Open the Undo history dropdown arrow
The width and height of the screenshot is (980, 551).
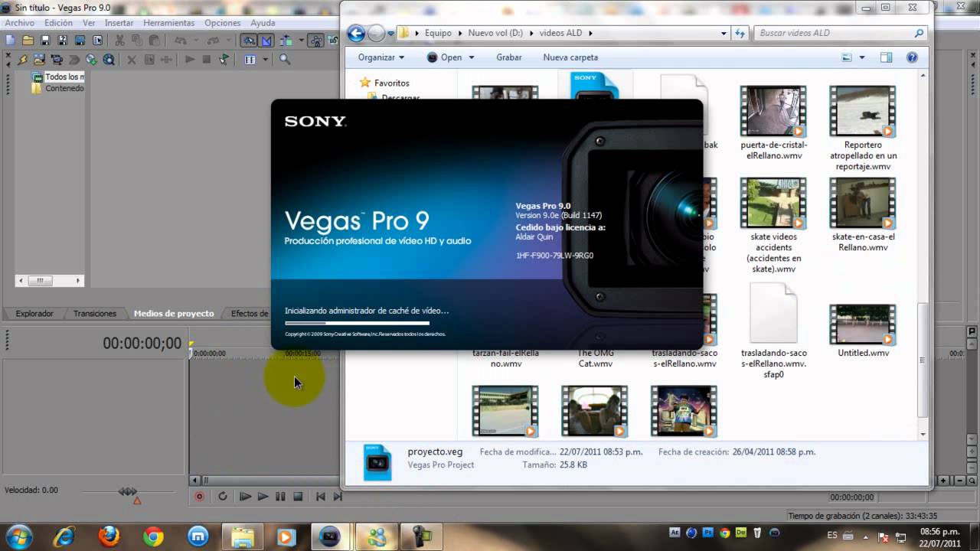(x=196, y=41)
